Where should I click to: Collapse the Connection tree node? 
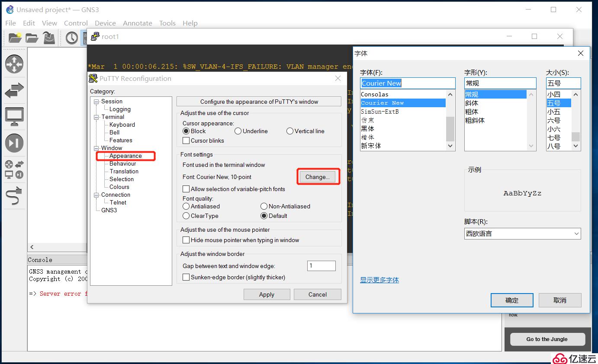(x=96, y=195)
